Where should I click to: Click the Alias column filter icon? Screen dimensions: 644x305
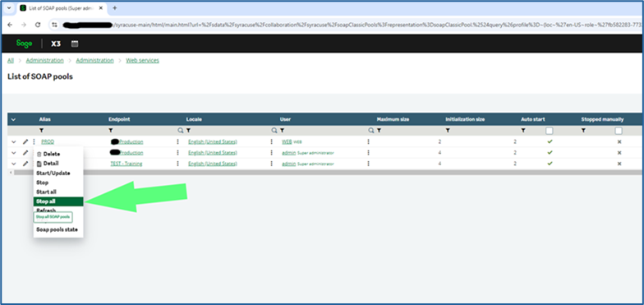click(x=41, y=130)
